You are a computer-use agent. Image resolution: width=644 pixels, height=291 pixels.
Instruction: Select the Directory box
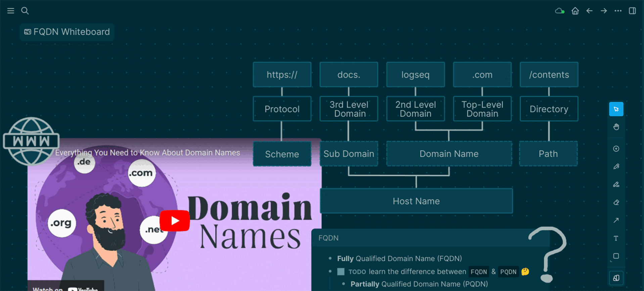coord(549,109)
